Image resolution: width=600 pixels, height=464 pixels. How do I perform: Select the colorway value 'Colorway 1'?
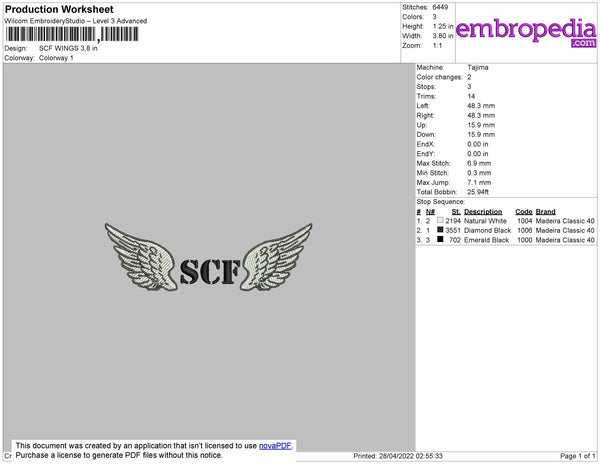pos(56,58)
